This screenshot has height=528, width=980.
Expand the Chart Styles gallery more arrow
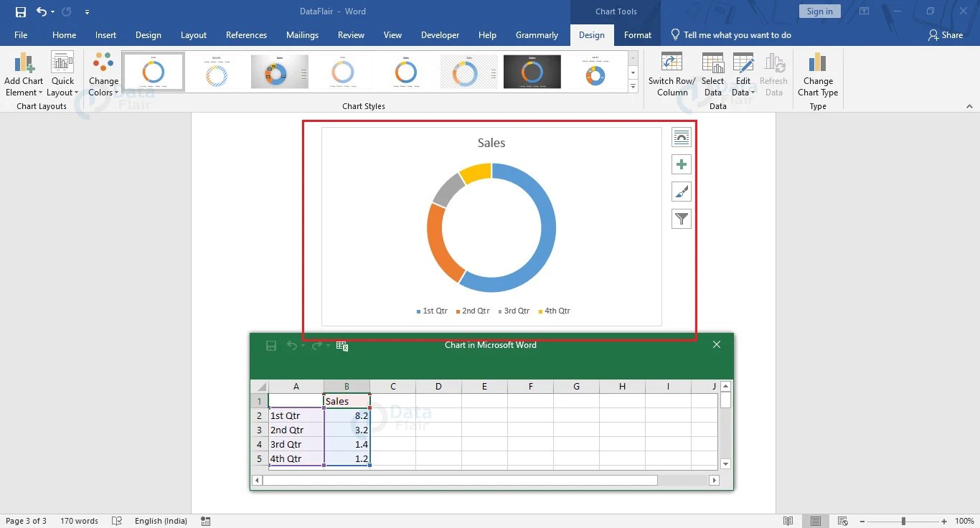point(632,86)
